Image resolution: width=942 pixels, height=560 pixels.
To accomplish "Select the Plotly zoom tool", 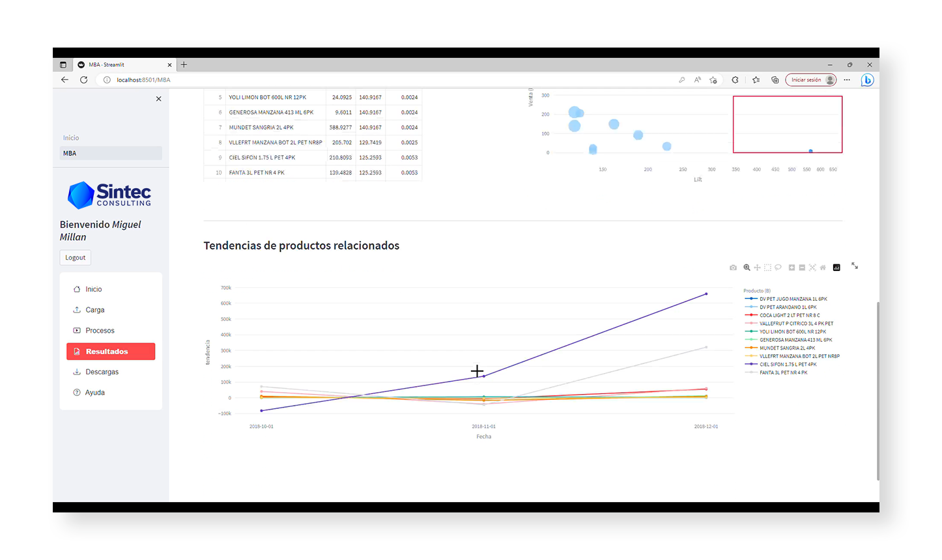I will click(747, 268).
